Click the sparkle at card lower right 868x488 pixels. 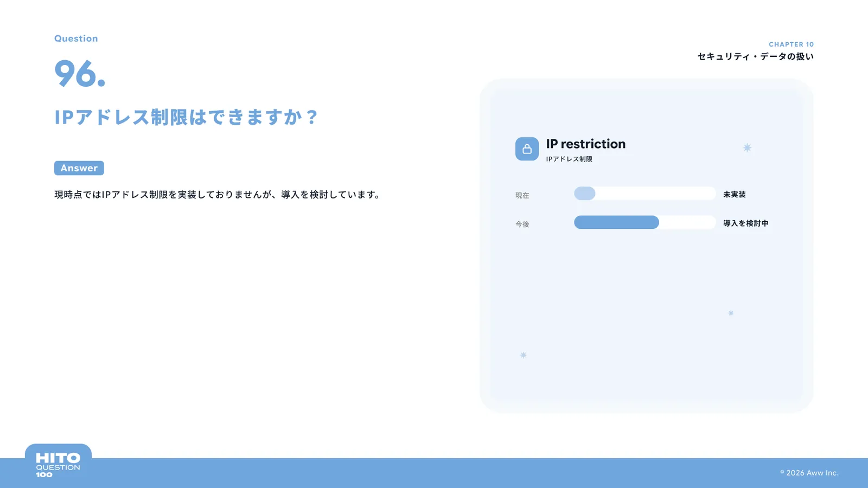pyautogui.click(x=731, y=313)
